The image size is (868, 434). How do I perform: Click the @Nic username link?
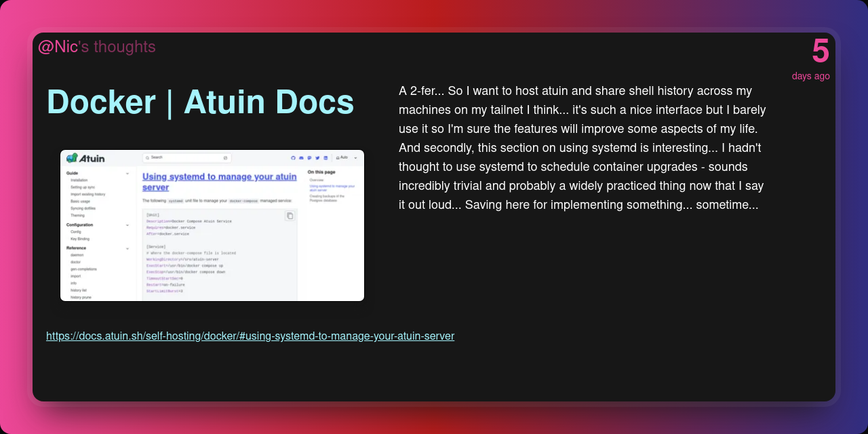(x=58, y=47)
